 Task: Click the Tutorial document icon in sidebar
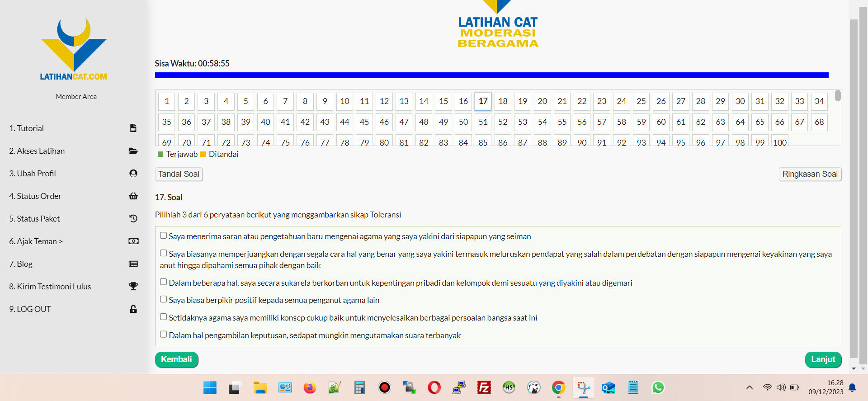coord(133,128)
